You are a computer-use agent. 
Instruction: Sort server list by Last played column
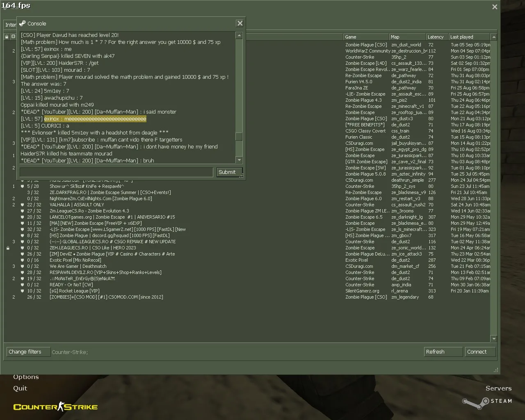469,37
